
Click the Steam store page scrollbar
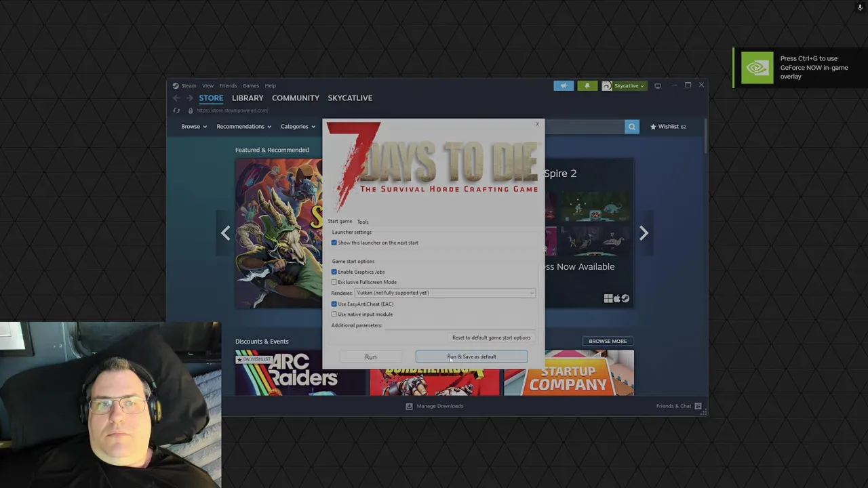(705, 136)
